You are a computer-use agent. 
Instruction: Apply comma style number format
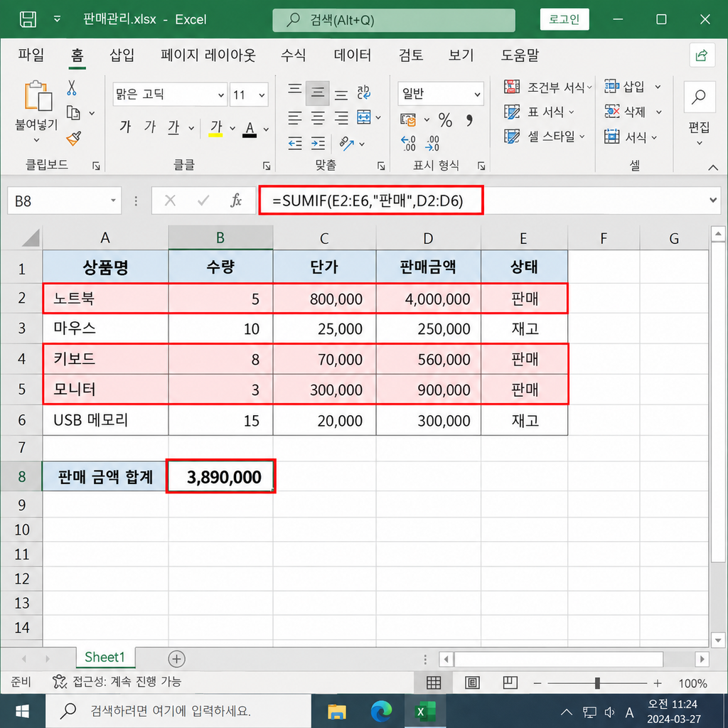point(469,120)
